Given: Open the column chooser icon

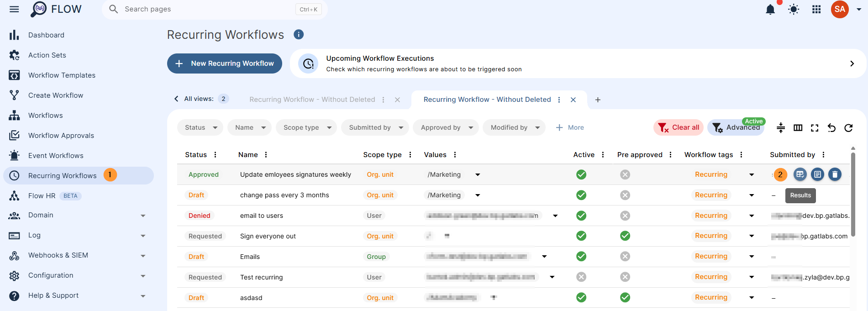Looking at the screenshot, I should tap(798, 128).
